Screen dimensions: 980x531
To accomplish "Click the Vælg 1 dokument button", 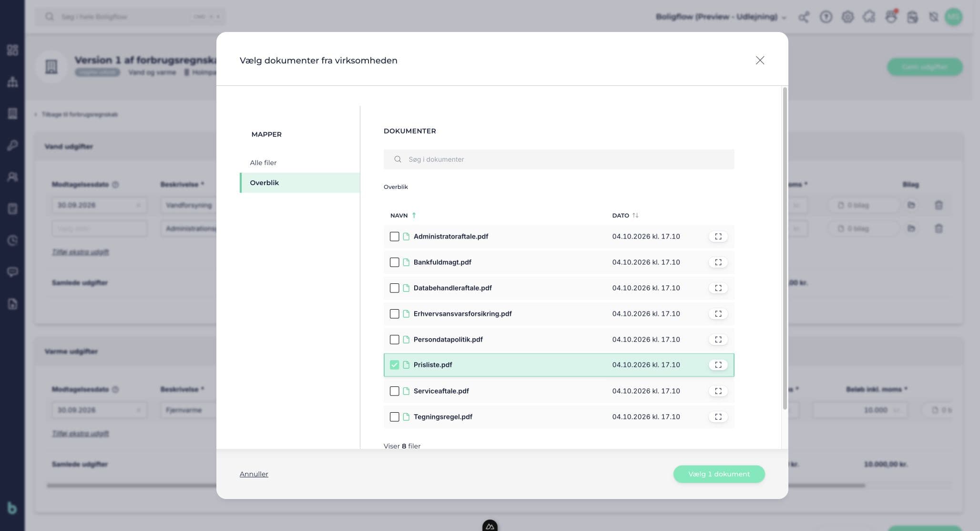I will click(719, 474).
